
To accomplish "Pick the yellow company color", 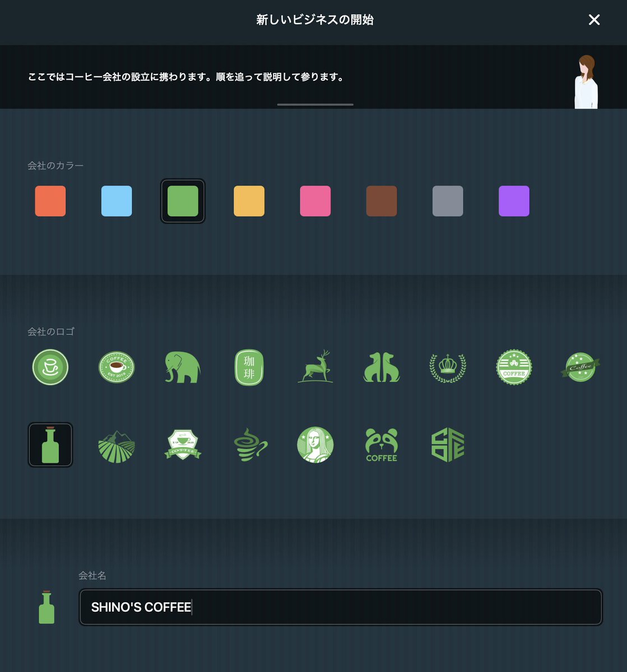I will point(249,201).
